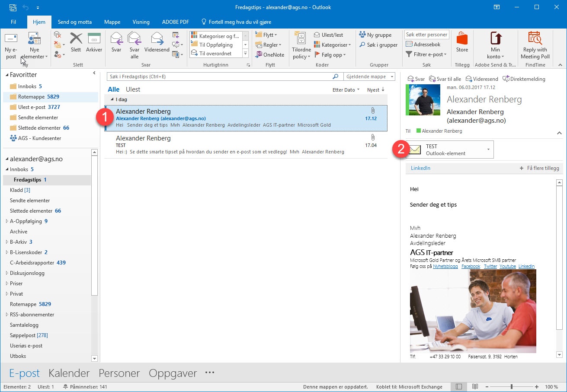Switch message filter to Ulest
This screenshot has width=567, height=392.
133,89
